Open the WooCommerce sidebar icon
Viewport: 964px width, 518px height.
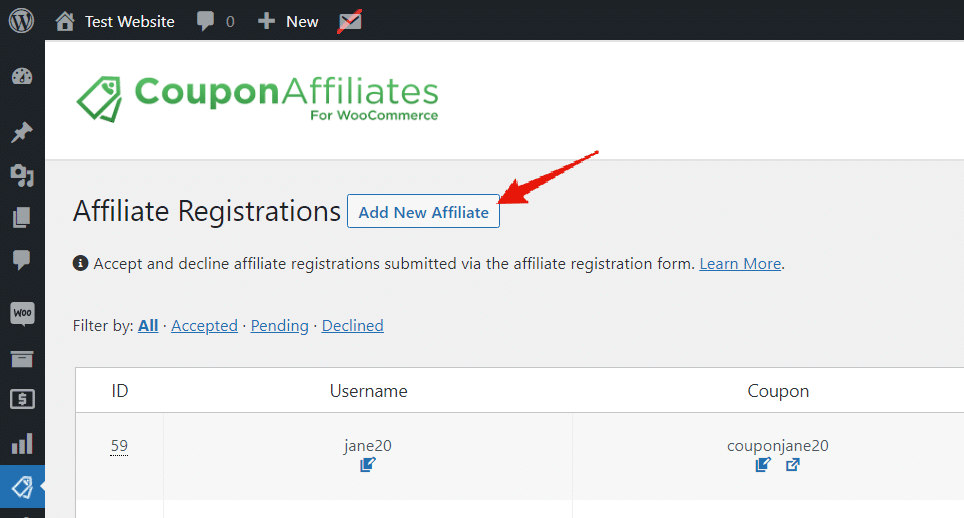point(22,313)
